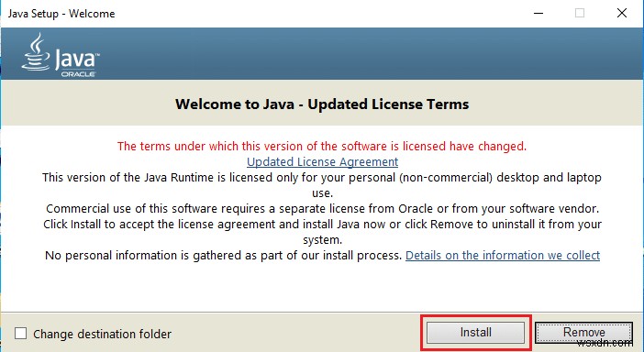Close the Java Setup window

622,13
